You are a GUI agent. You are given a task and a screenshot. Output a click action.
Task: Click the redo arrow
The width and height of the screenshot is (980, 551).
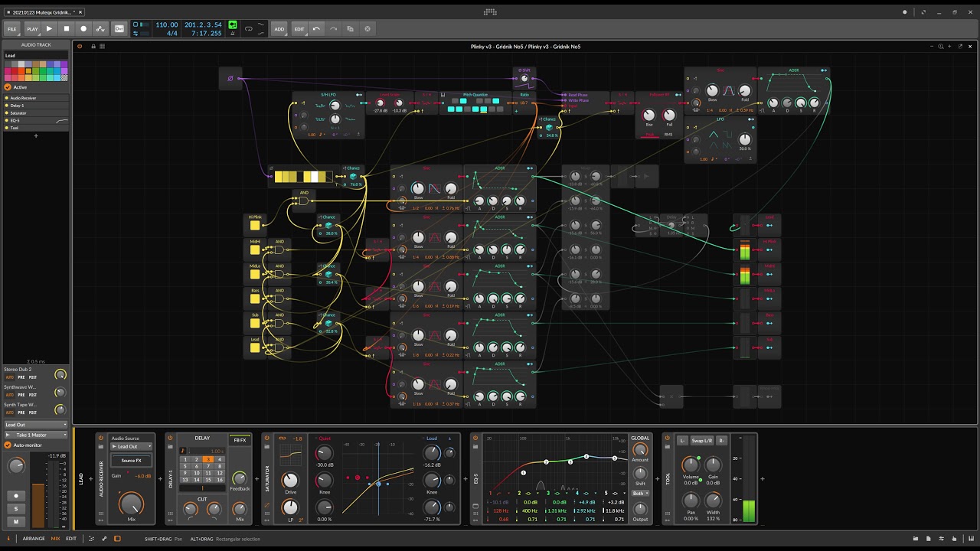(333, 29)
